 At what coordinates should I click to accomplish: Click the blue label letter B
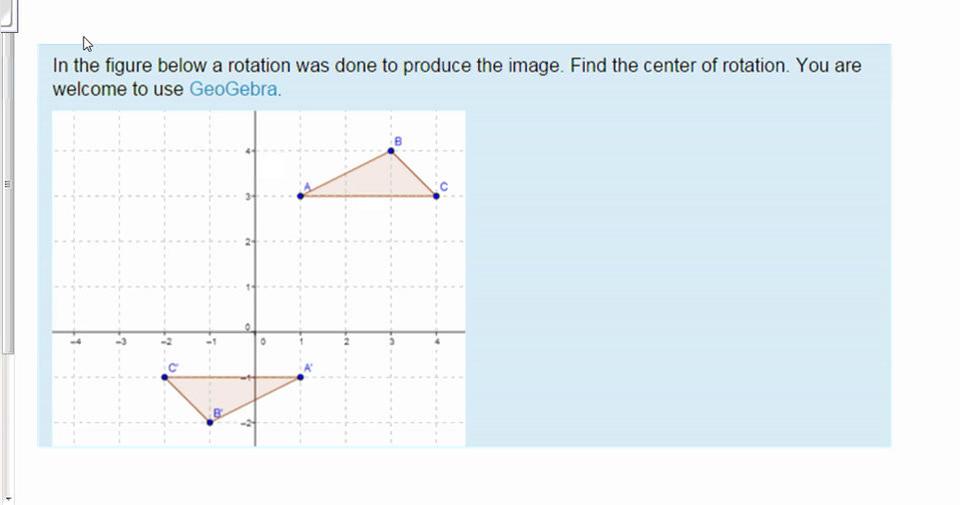(398, 141)
